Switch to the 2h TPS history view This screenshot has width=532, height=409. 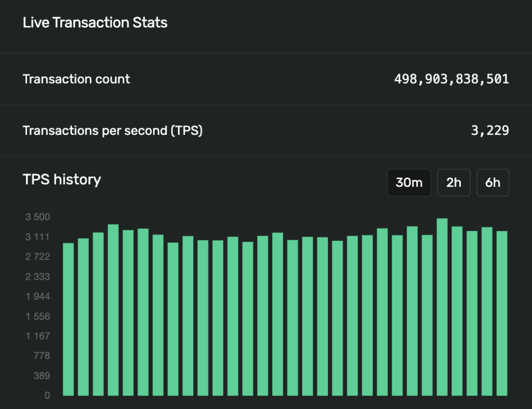(454, 183)
